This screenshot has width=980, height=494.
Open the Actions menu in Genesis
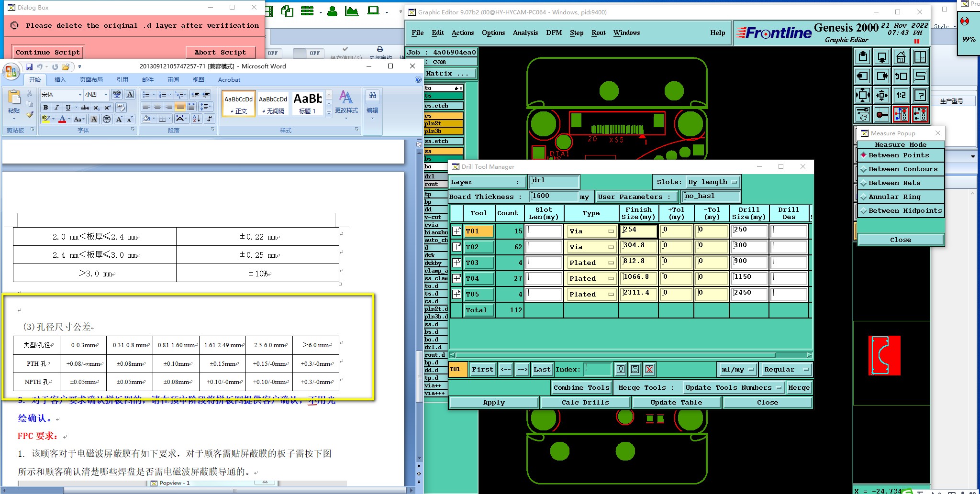(462, 33)
